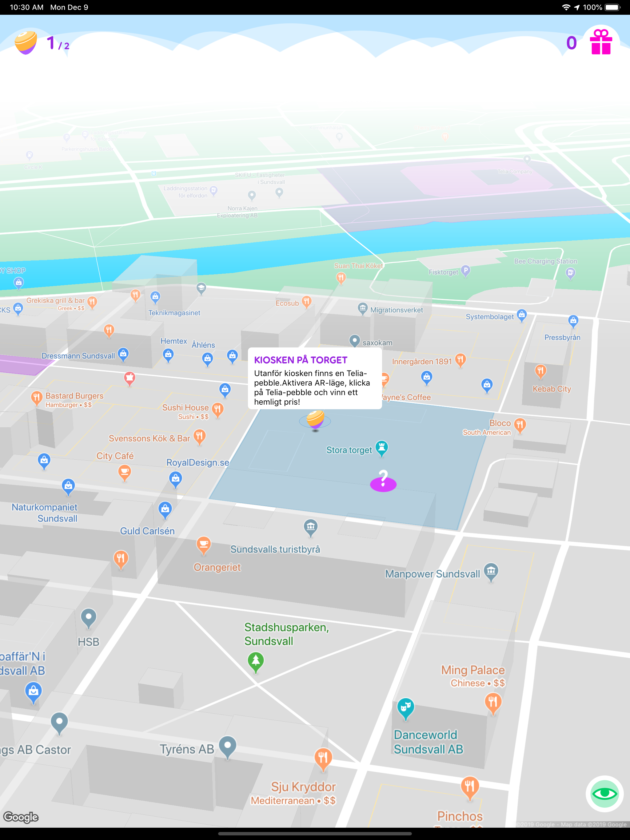Tap the saxokam location pin
The width and height of the screenshot is (630, 840).
tap(354, 341)
